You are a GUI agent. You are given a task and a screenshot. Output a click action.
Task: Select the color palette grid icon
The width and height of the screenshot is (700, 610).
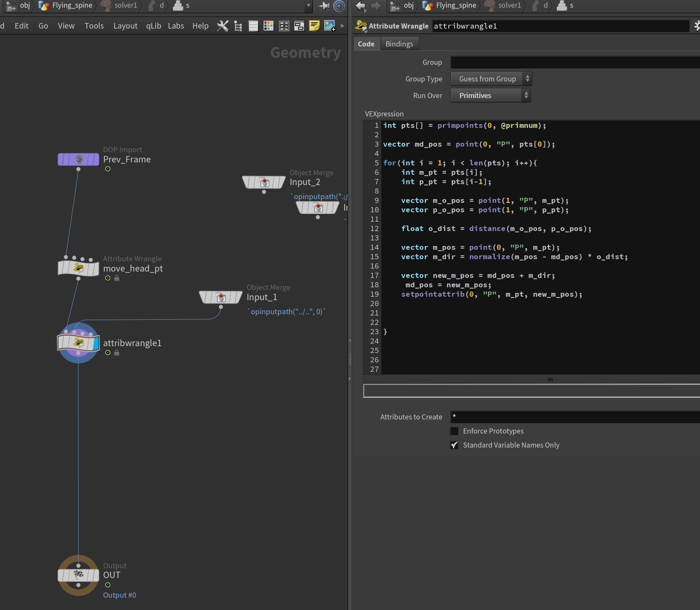click(x=268, y=26)
